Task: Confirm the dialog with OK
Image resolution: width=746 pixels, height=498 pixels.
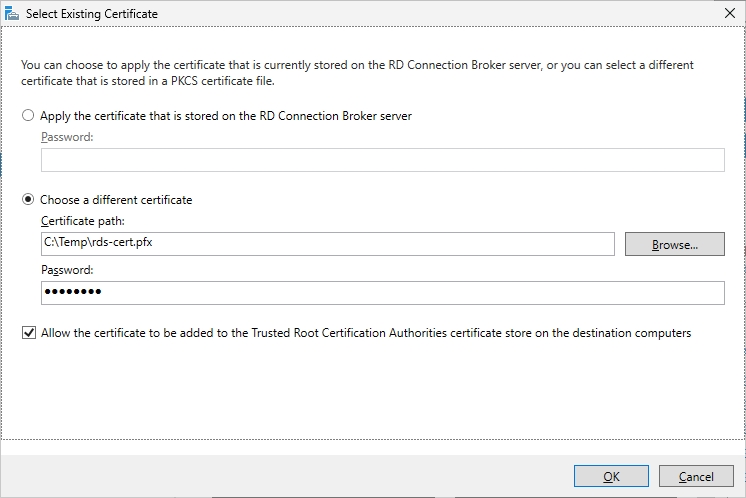Action: pos(611,477)
